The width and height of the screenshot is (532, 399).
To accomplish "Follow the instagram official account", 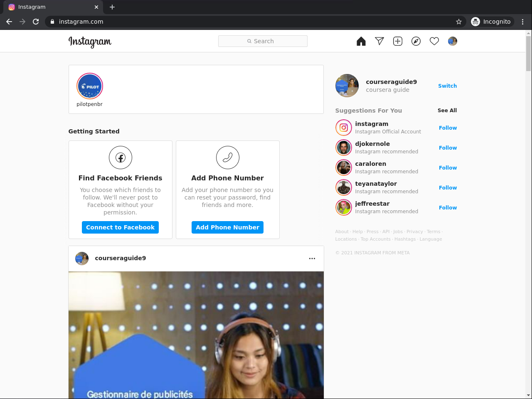I will 448,128.
